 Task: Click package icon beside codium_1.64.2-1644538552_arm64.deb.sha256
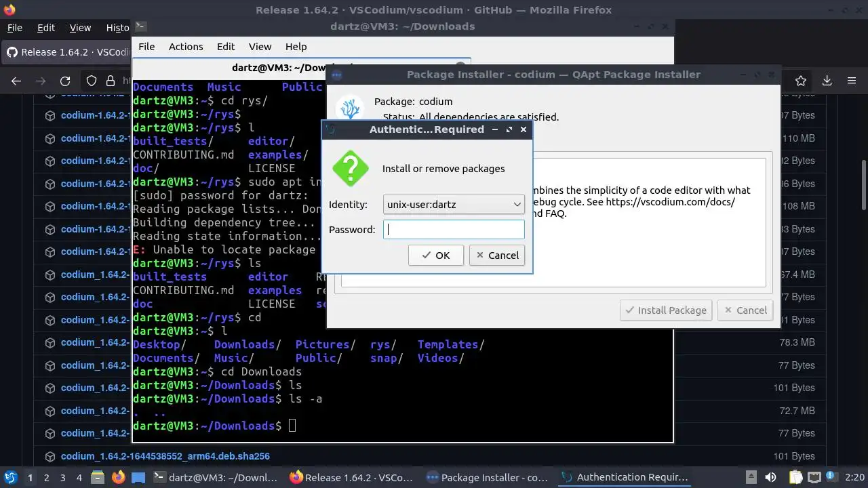[50, 456]
